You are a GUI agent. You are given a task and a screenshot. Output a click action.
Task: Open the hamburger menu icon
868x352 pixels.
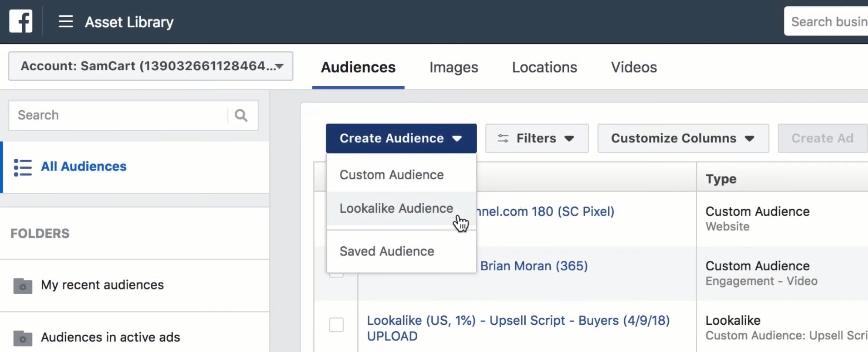click(66, 21)
